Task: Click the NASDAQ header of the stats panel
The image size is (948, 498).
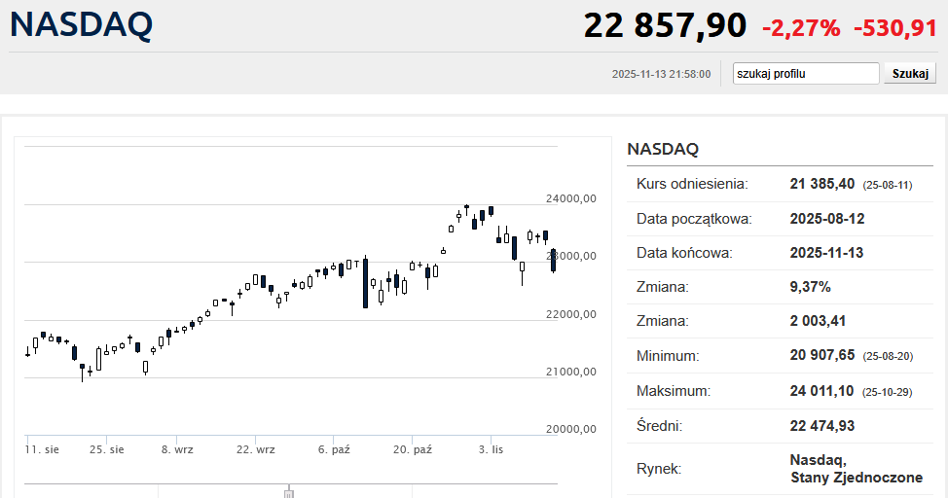Action: [662, 149]
